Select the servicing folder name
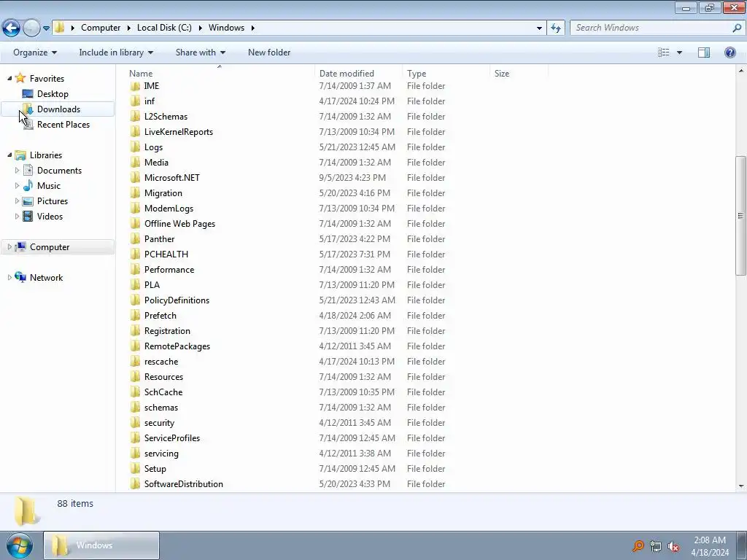 tap(161, 453)
